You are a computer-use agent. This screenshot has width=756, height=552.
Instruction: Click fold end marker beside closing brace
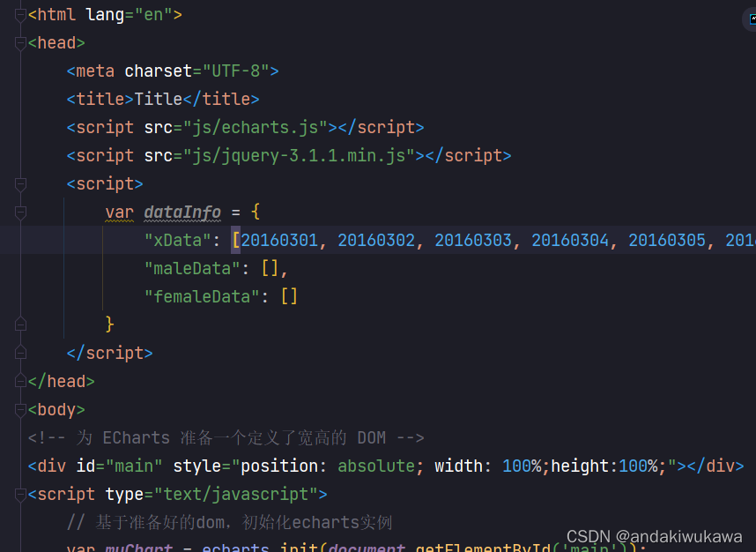20,324
